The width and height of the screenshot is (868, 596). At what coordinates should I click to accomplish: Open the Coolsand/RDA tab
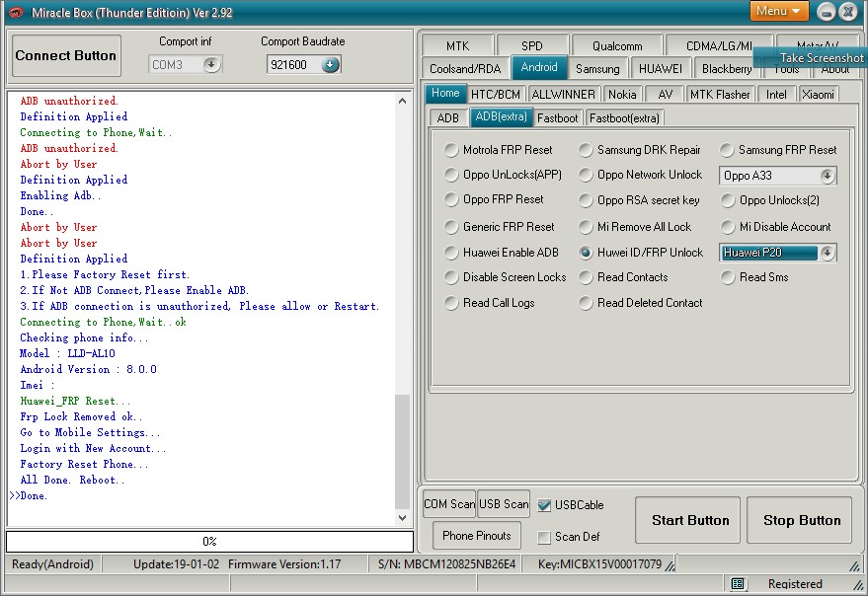465,69
